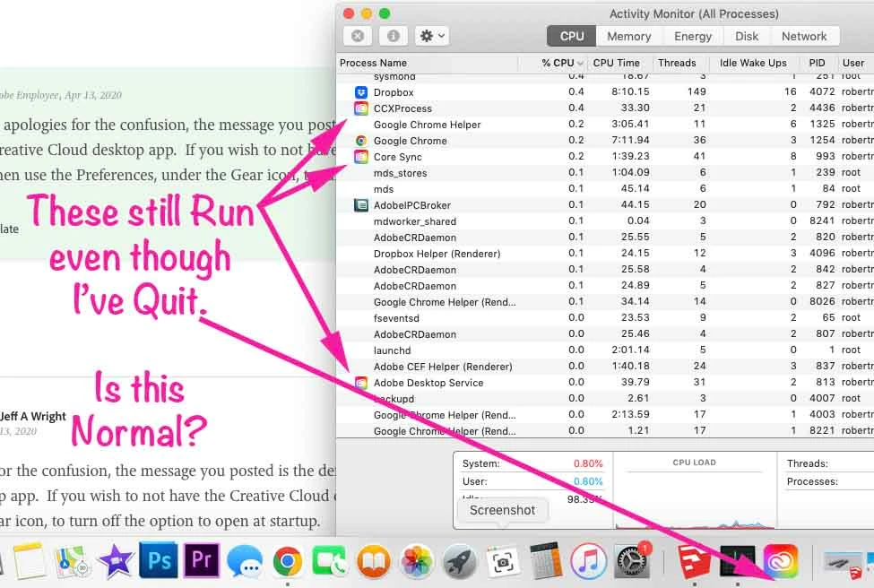Click the Dropbox process icon

[x=361, y=92]
